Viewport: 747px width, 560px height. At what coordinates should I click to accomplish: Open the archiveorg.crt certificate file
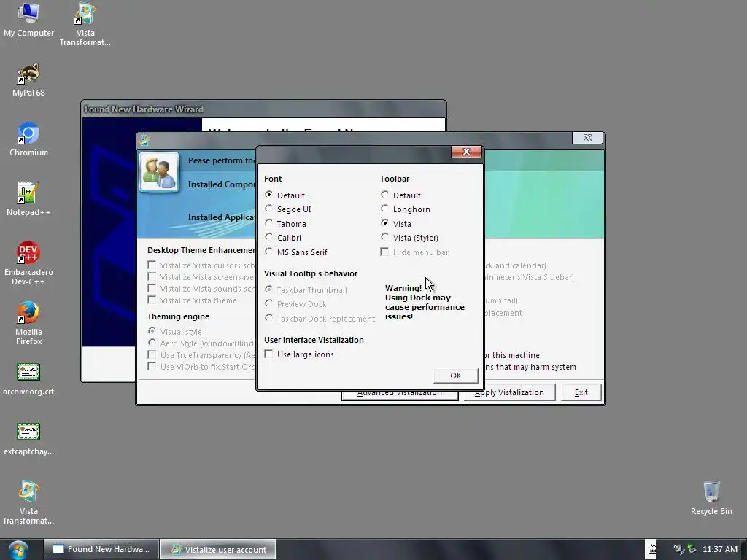[28, 379]
